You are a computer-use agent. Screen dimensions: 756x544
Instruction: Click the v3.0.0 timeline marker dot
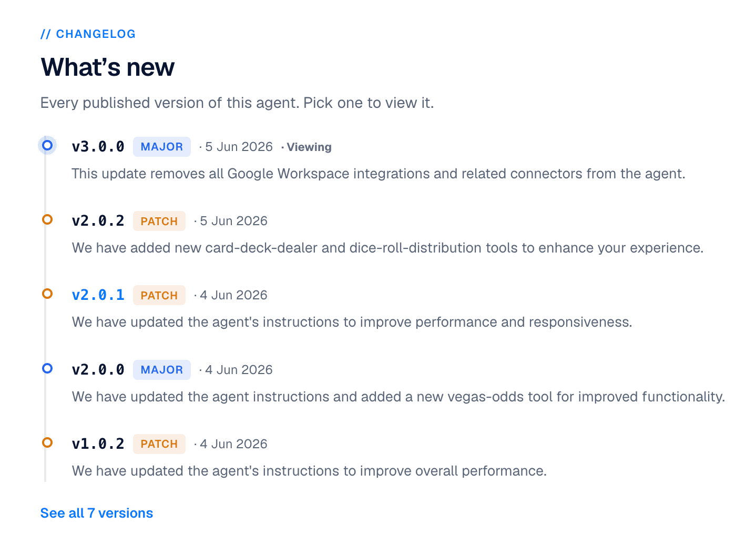click(x=47, y=145)
